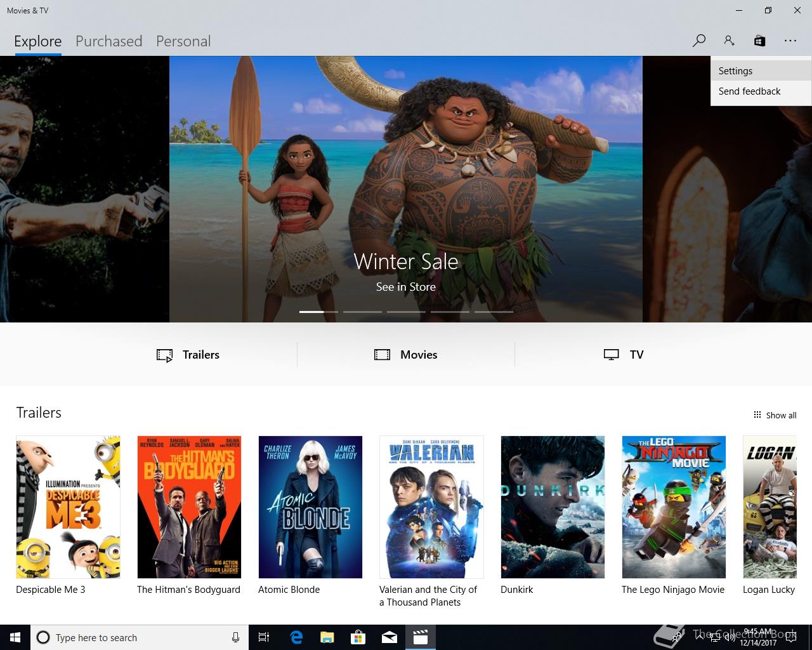
Task: Click the taskbar clock and date
Action: point(758,637)
